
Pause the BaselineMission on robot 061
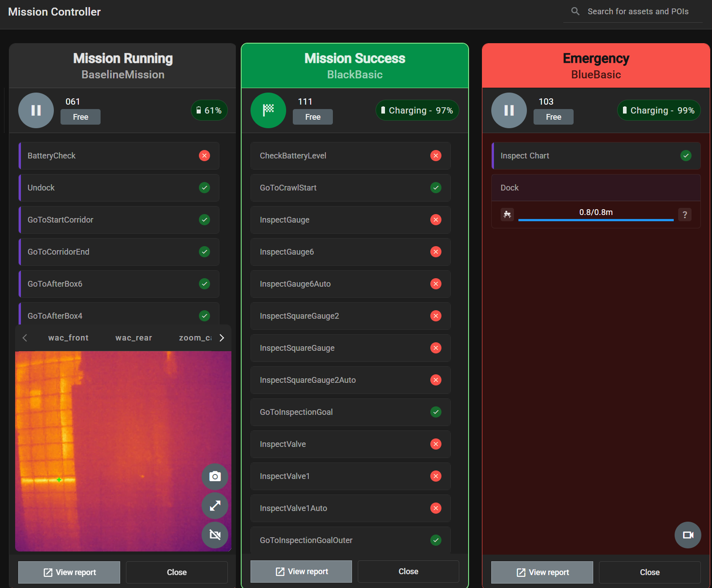tap(36, 110)
